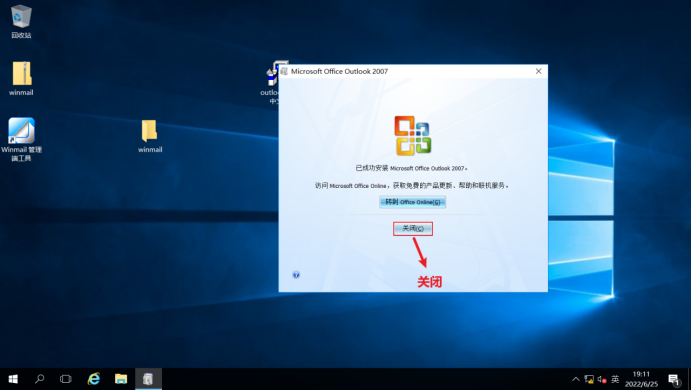
Task: Switch the 英 input method indicator
Action: 615,379
